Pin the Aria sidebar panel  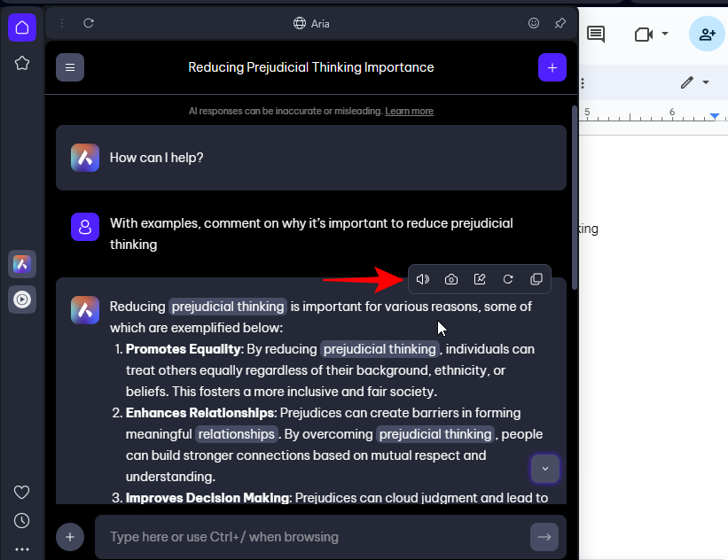(560, 23)
